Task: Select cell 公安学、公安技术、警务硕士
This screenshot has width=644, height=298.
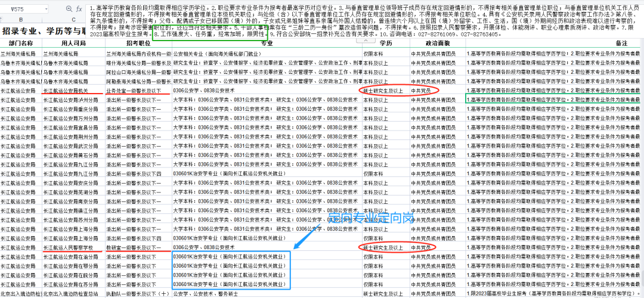Action: coord(267,294)
